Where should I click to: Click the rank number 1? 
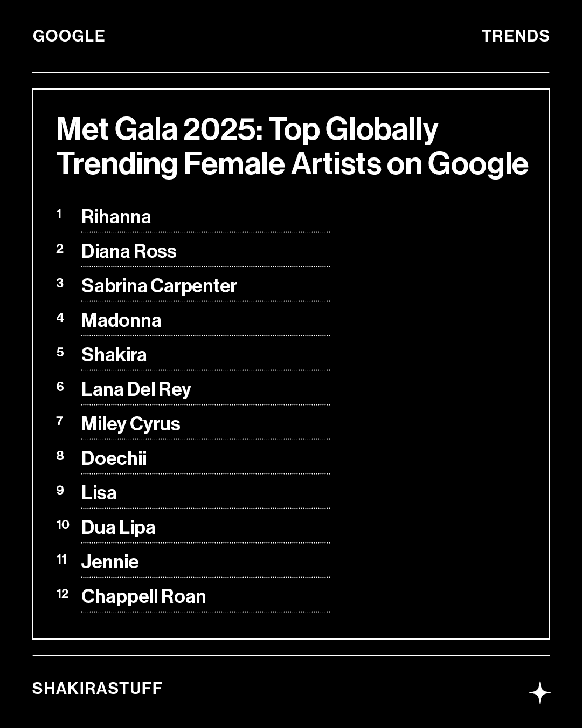click(59, 214)
